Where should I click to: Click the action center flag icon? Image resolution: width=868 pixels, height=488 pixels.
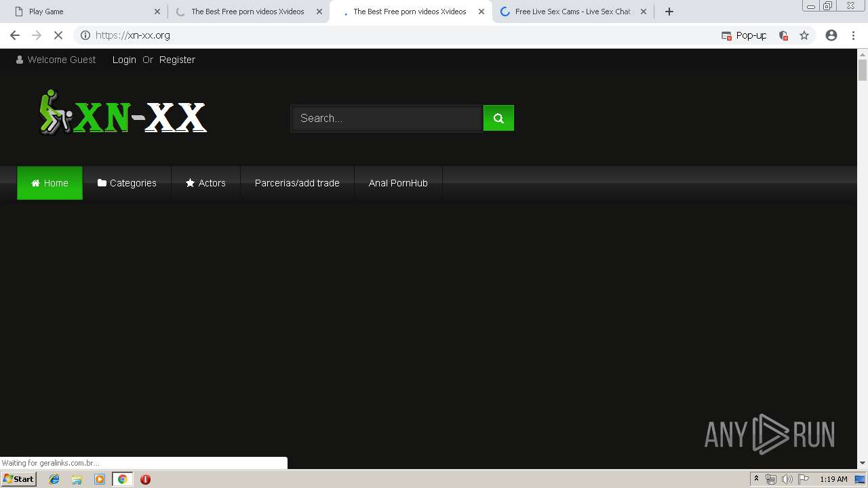point(804,479)
